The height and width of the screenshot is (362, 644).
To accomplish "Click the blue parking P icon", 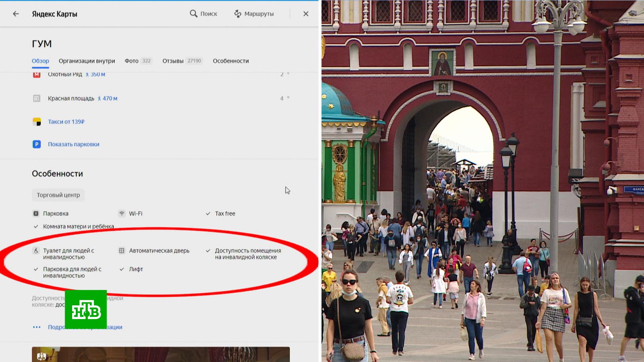I will (x=37, y=144).
